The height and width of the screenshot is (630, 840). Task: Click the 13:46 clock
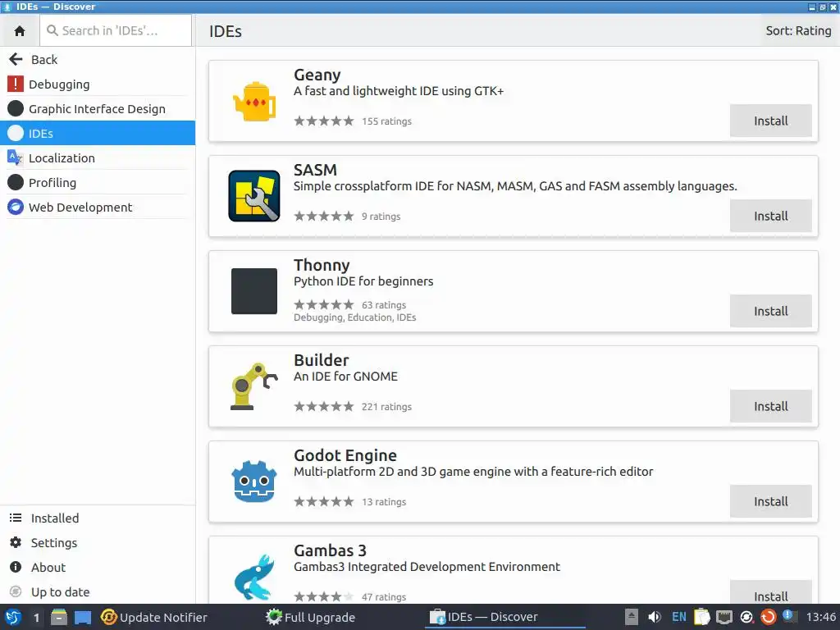coord(820,617)
